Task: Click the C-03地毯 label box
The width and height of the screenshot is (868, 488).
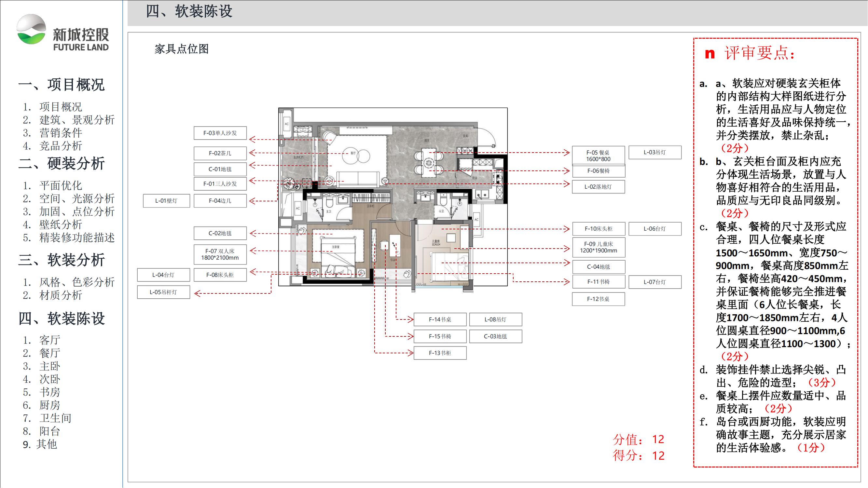Action: (x=496, y=336)
